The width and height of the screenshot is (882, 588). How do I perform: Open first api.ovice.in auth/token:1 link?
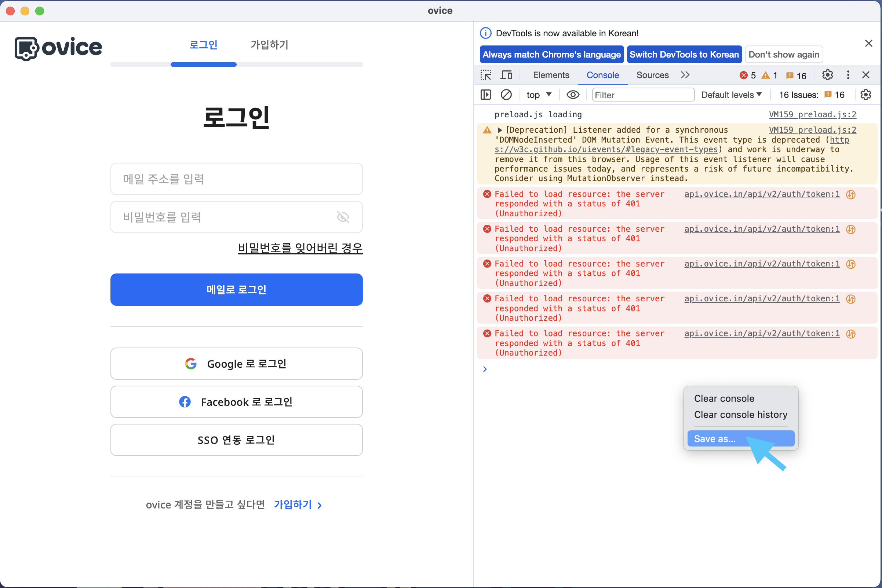tap(762, 194)
